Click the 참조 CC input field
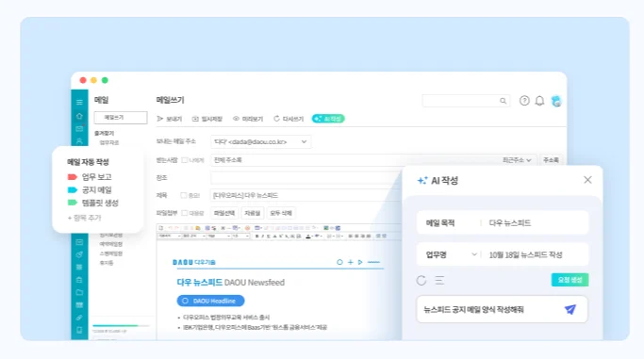This screenshot has height=359, width=644. click(306, 178)
